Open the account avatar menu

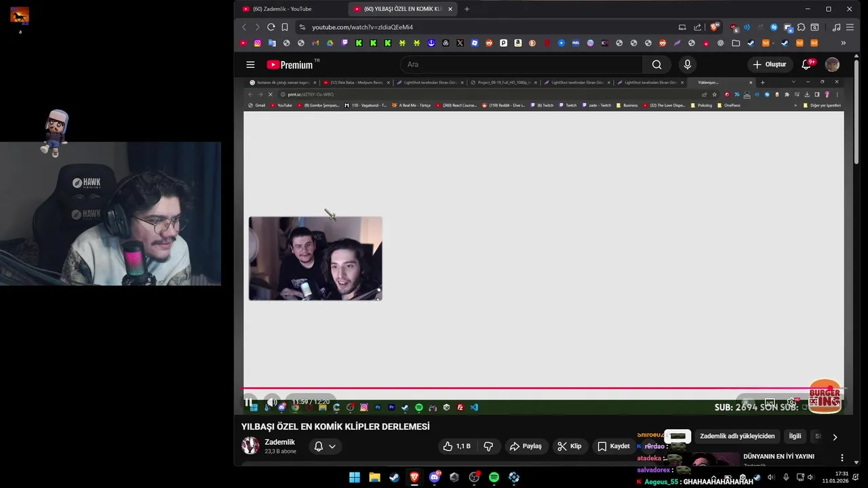(832, 64)
